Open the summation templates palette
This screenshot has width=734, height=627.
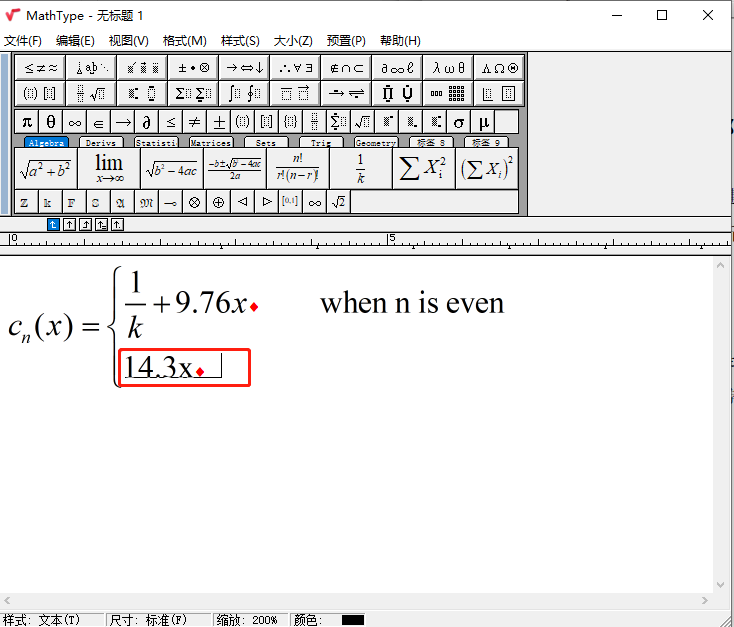click(x=193, y=93)
